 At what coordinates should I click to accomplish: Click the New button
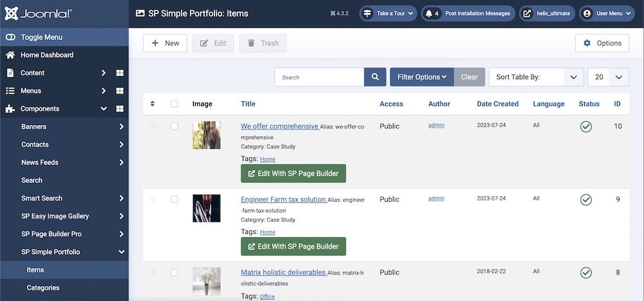click(165, 43)
